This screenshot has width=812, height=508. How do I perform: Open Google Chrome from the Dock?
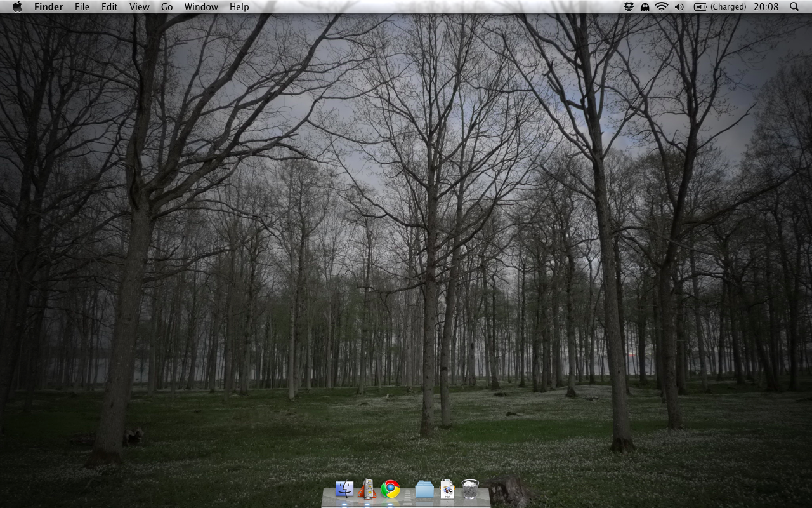click(x=390, y=489)
